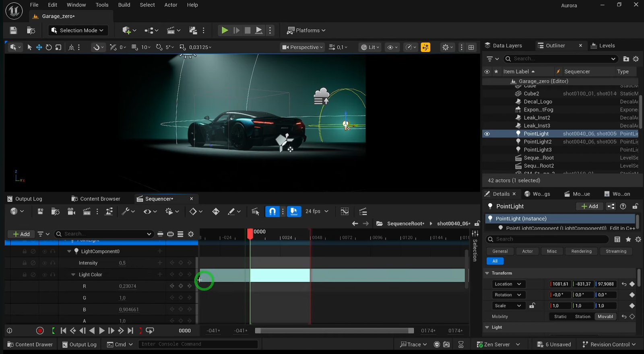
Task: Open the Build menu
Action: (x=124, y=5)
